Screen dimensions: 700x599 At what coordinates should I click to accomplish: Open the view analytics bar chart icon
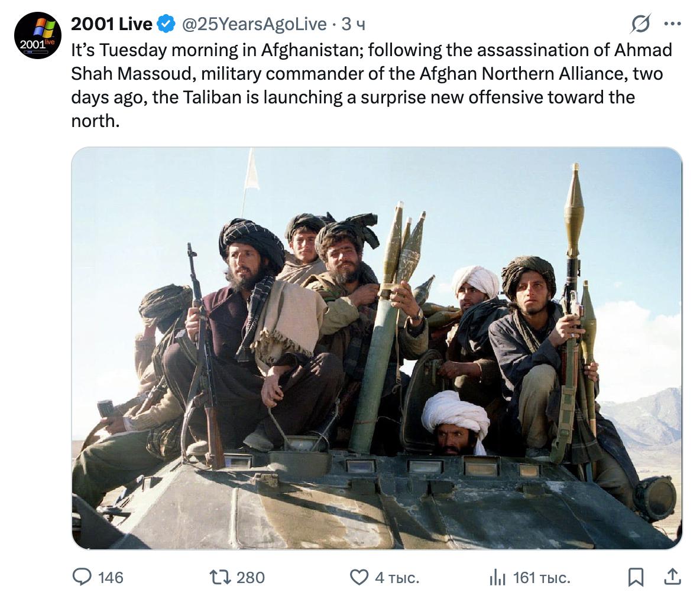click(497, 578)
